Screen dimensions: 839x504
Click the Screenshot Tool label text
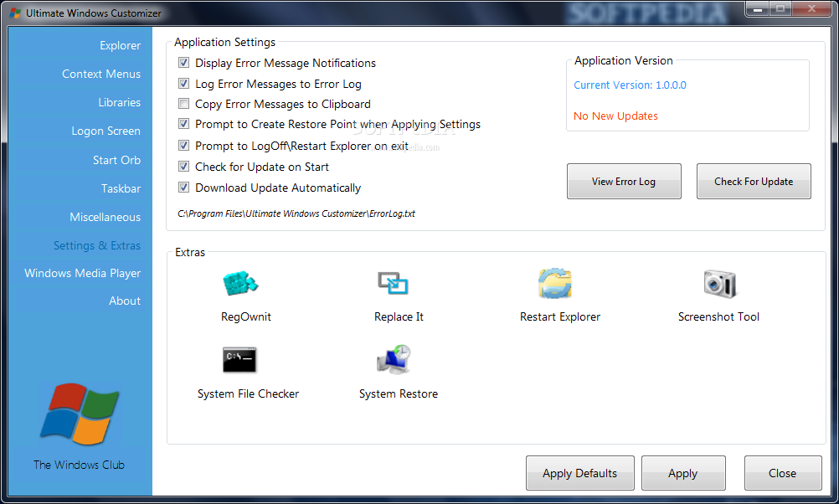pyautogui.click(x=718, y=316)
